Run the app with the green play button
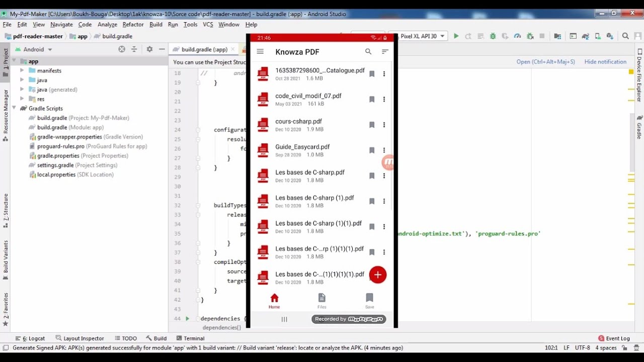This screenshot has width=644, height=362. pyautogui.click(x=456, y=36)
